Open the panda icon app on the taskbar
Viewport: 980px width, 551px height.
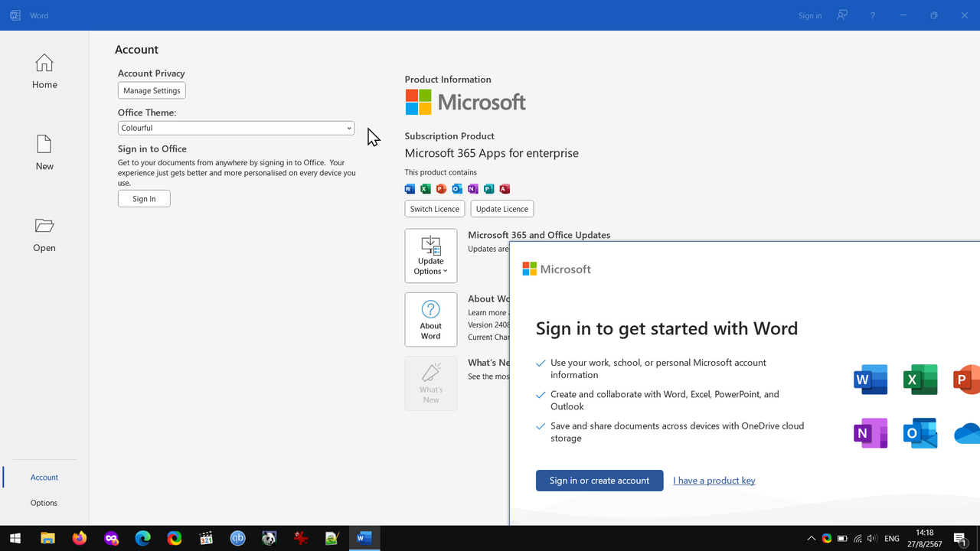click(x=269, y=539)
